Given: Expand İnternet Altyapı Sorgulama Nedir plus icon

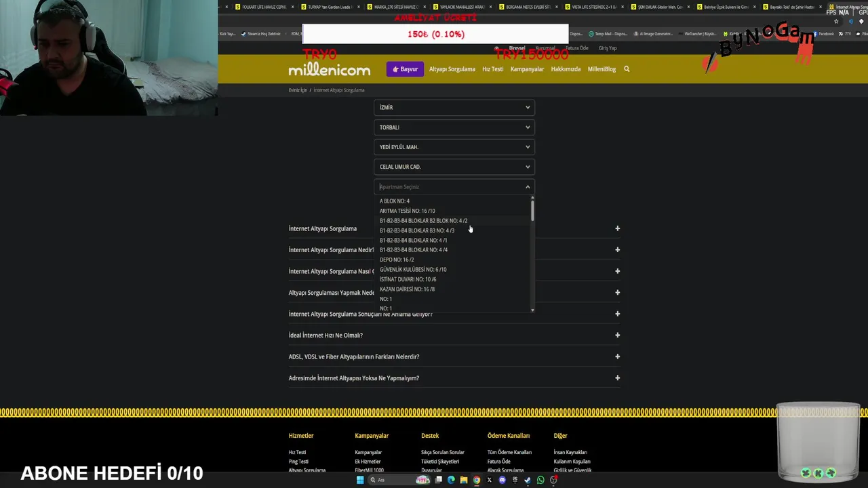Looking at the screenshot, I should click(x=617, y=249).
